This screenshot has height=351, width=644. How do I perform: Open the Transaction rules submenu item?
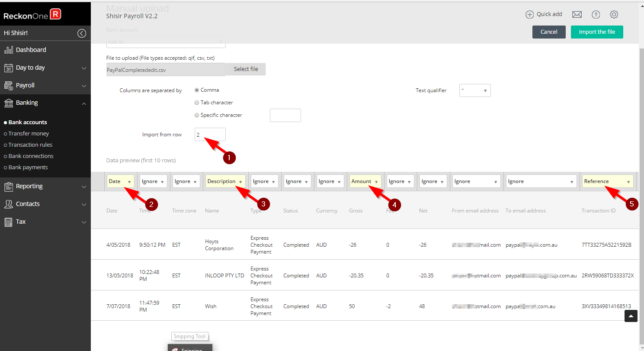30,145
